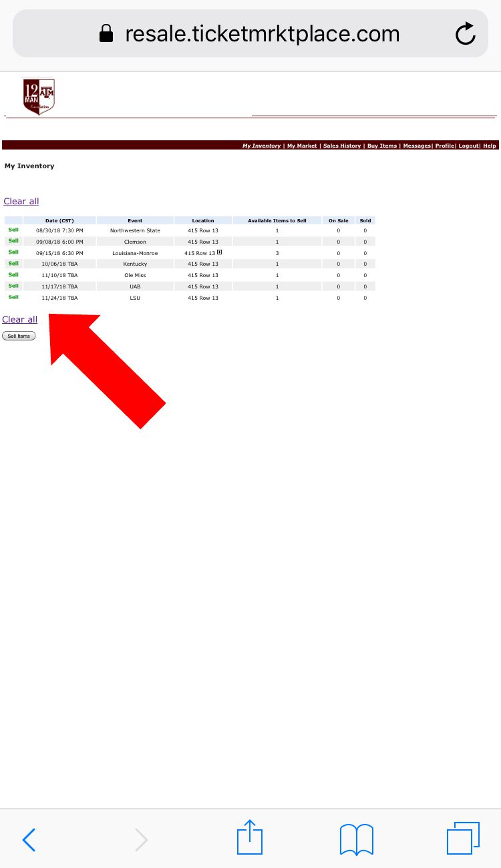501x868 pixels.
Task: Click the Date (CST) column header
Action: (59, 220)
